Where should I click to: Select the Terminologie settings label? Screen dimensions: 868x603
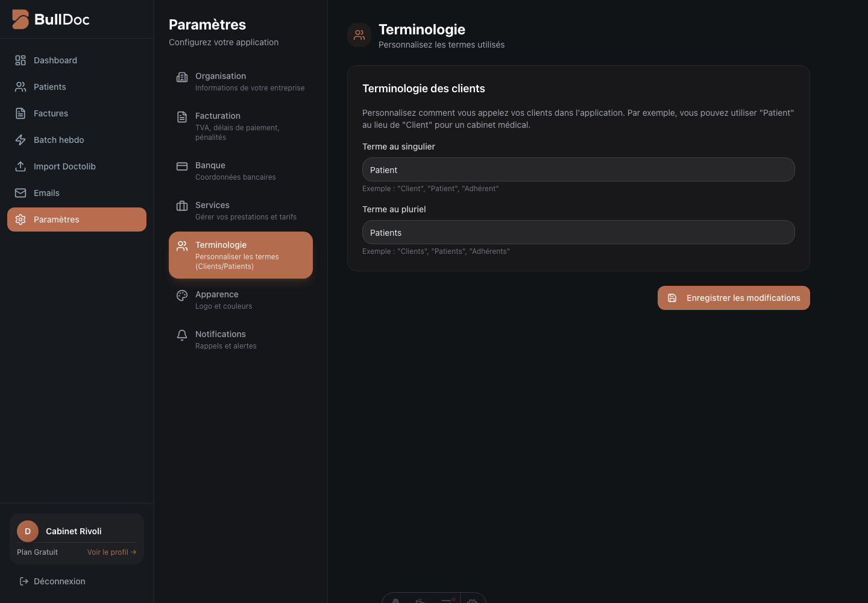[x=221, y=245]
